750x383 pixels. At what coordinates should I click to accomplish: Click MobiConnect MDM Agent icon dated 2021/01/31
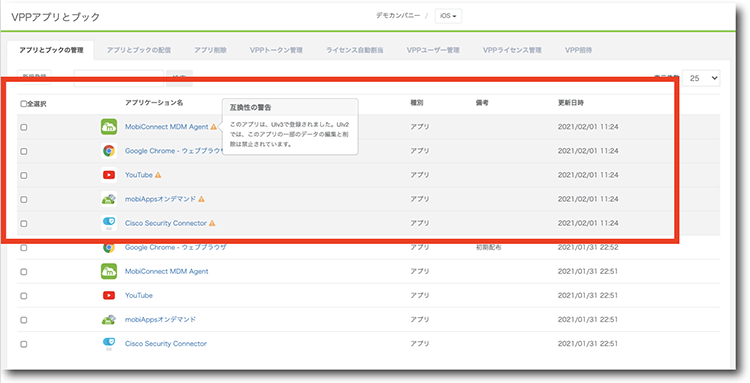[109, 271]
